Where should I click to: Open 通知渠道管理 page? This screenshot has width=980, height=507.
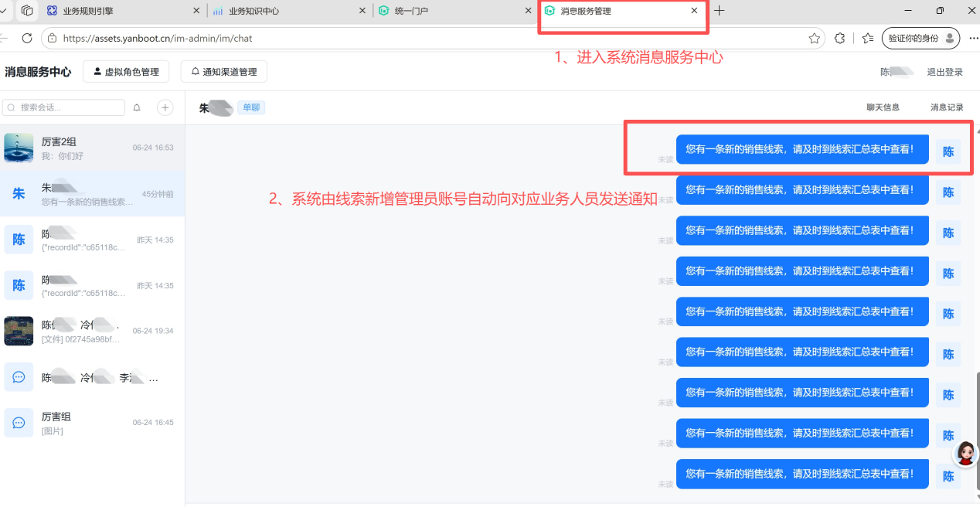(x=224, y=72)
